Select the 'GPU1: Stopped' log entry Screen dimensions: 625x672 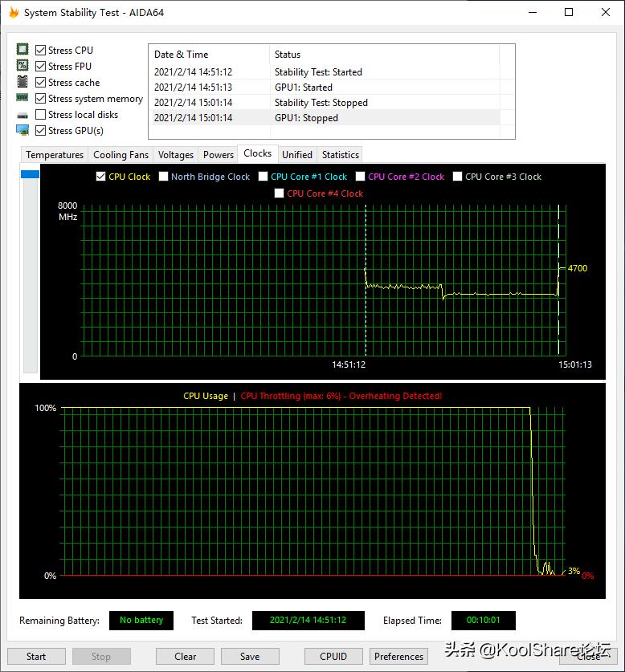click(x=326, y=117)
